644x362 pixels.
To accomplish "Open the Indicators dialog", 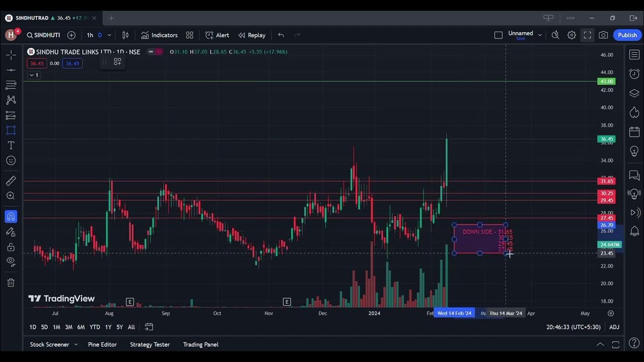I will [159, 35].
